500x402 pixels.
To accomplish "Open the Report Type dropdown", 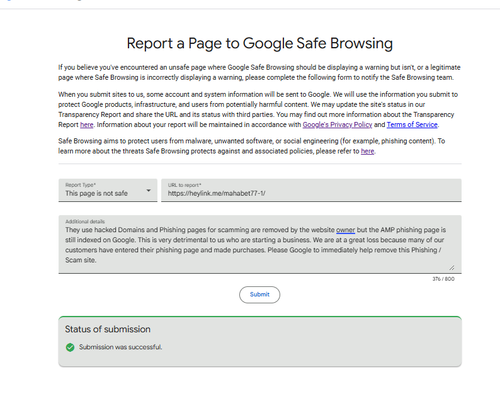I will (x=108, y=190).
